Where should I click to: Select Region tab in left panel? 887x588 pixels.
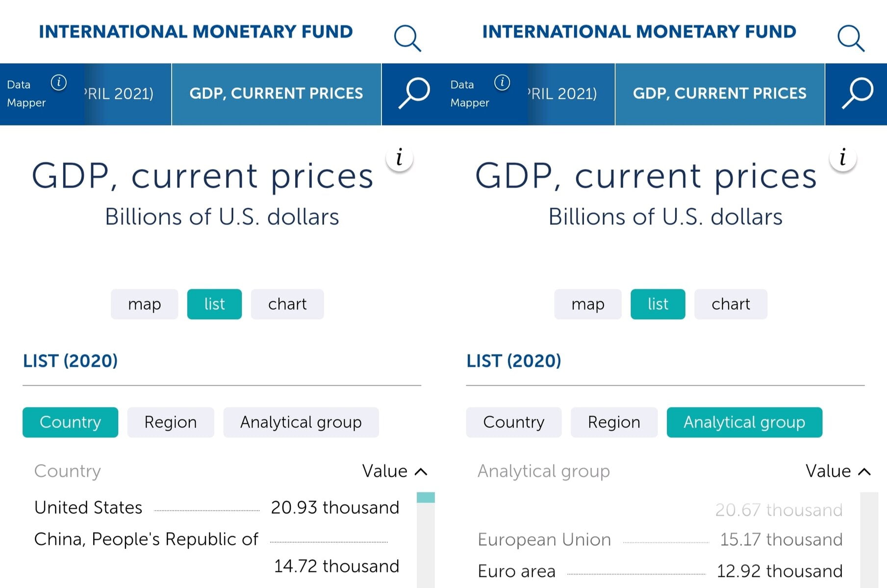[x=170, y=422]
